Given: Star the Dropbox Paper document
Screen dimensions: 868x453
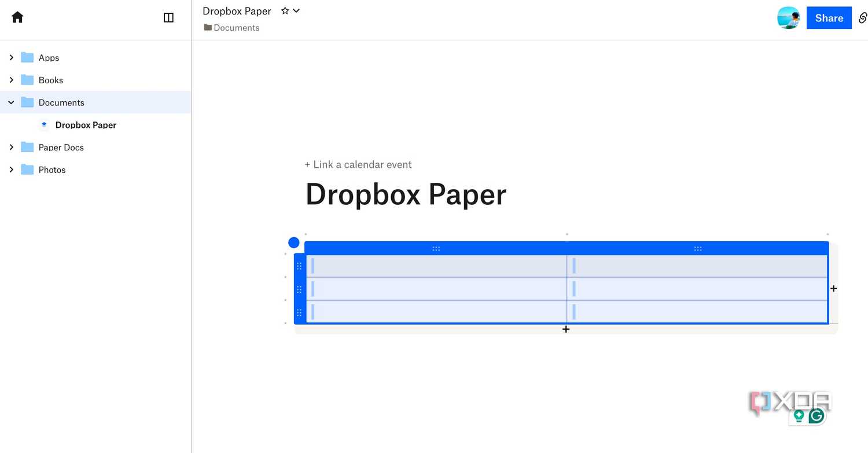Looking at the screenshot, I should click(285, 11).
